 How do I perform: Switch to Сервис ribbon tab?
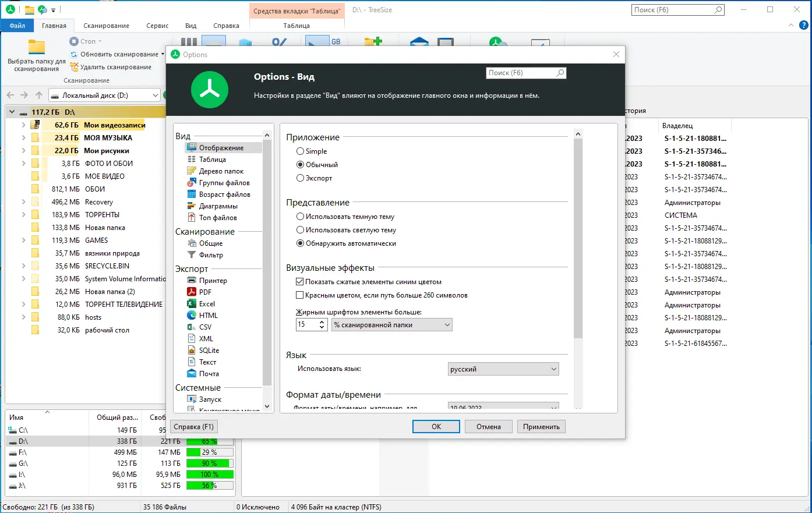click(157, 26)
